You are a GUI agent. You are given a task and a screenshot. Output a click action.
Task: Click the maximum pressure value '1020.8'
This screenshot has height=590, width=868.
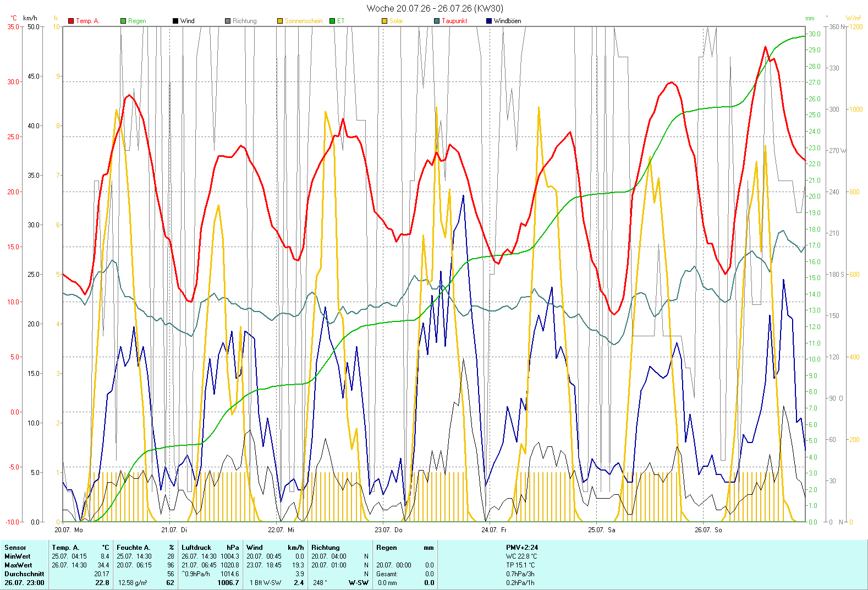click(x=230, y=565)
